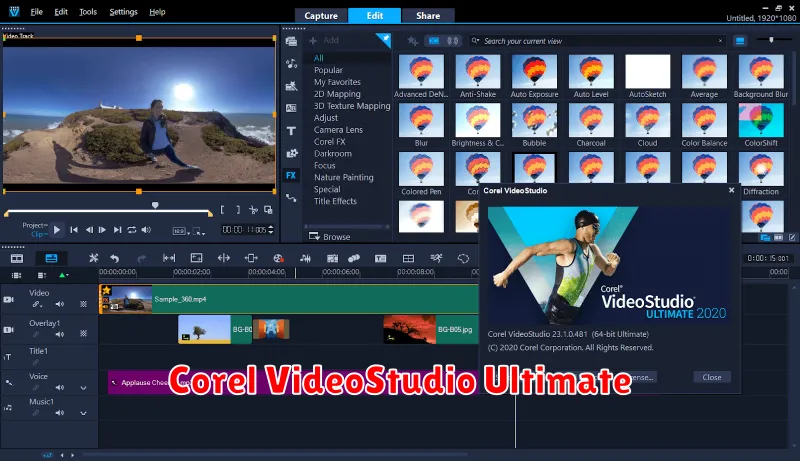Switch playback mode to Project
This screenshot has height=461, width=800.
(x=35, y=225)
